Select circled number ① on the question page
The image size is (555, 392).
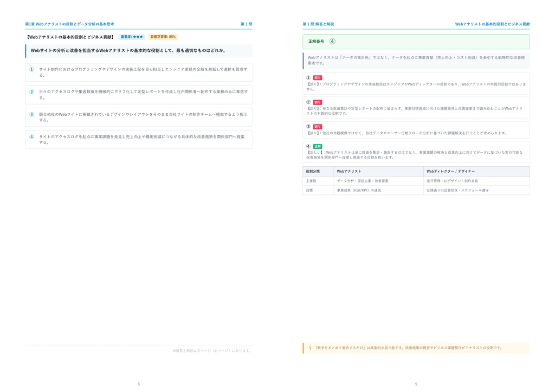31,69
